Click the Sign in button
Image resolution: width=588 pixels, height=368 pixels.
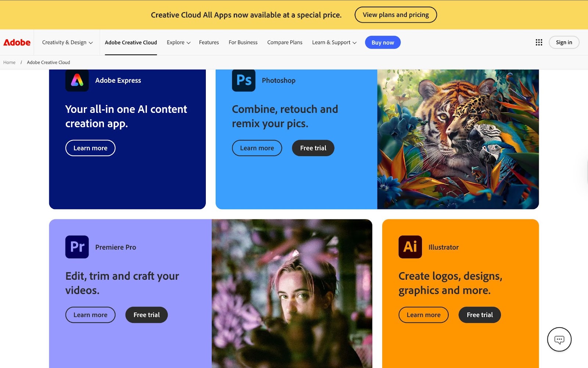[x=564, y=42]
